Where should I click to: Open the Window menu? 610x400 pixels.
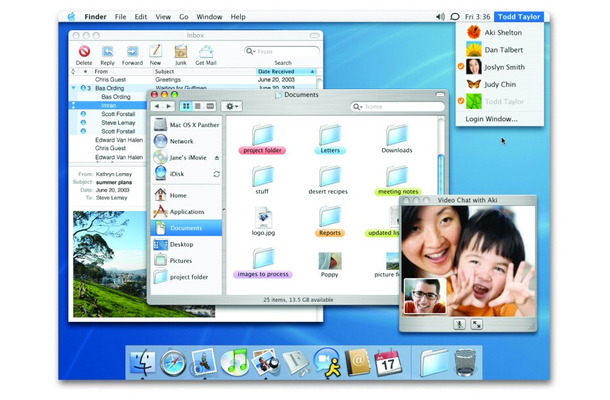(209, 17)
